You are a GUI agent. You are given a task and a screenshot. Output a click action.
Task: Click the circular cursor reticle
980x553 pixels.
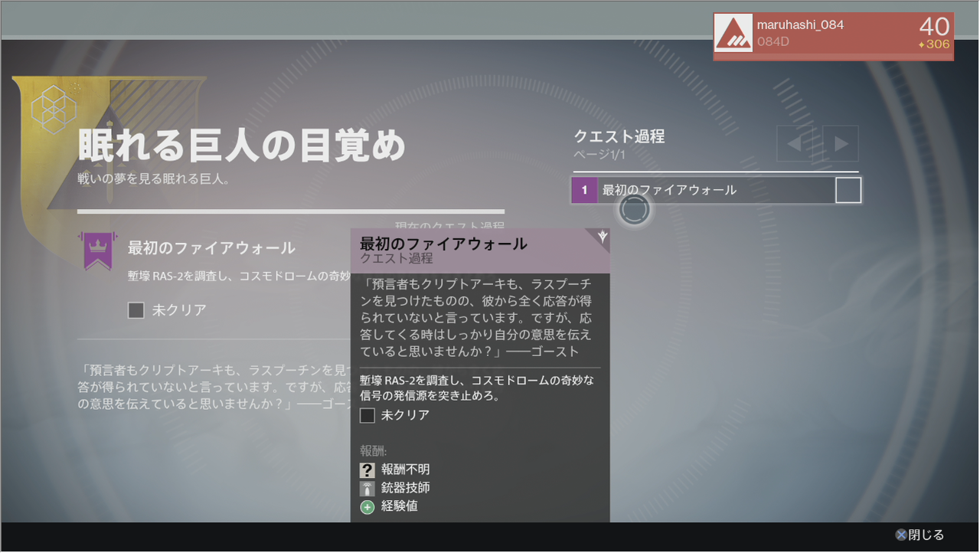[634, 209]
